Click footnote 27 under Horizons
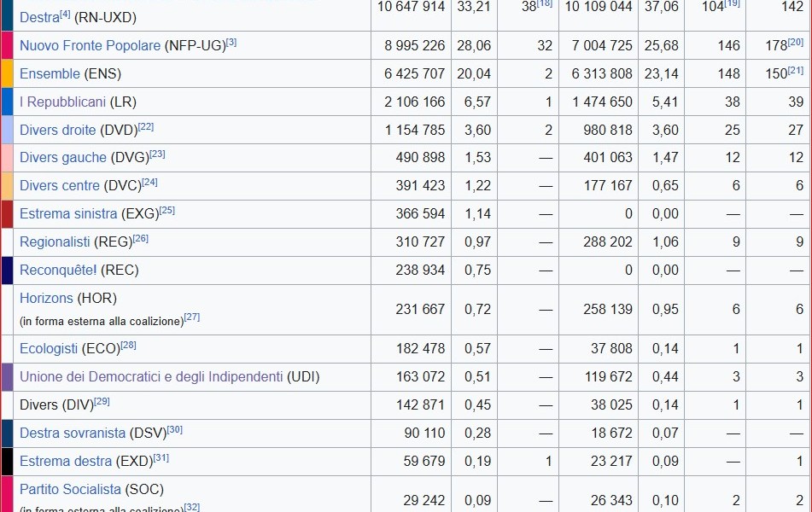The height and width of the screenshot is (512, 812). [x=192, y=318]
